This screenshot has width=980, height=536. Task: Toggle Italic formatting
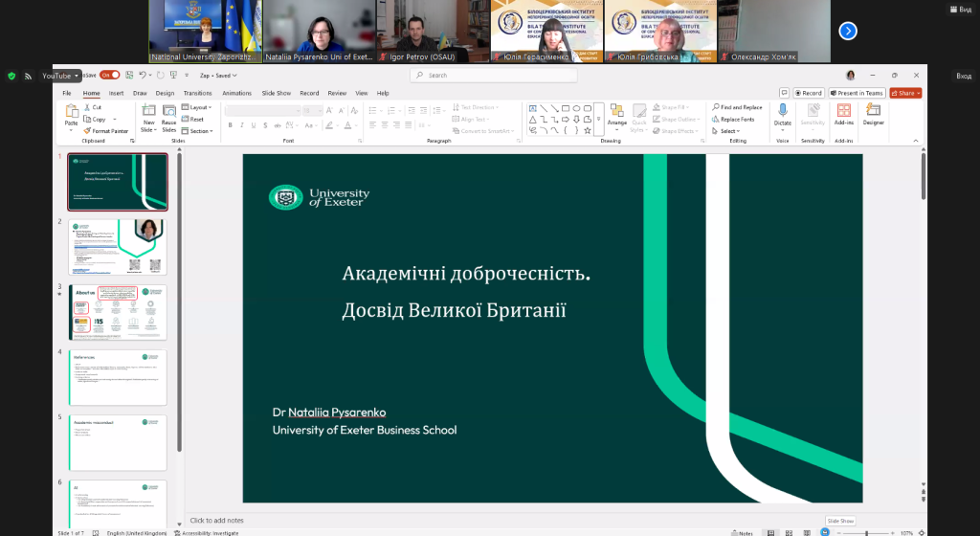tap(242, 125)
